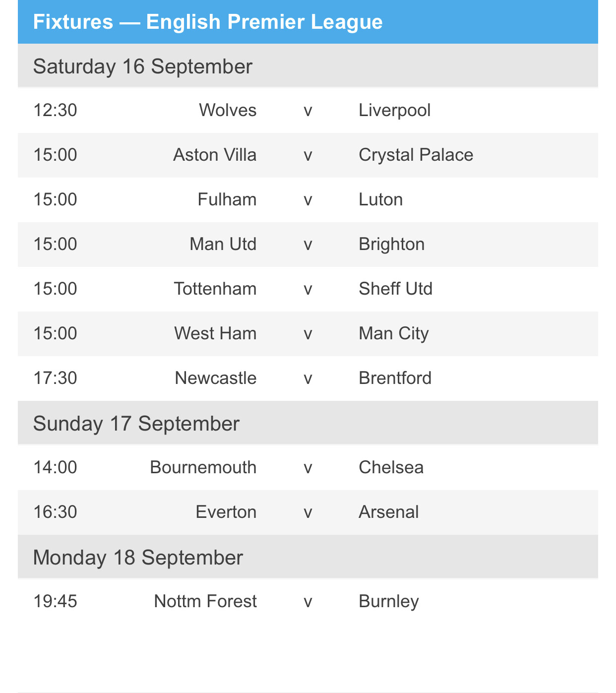
Task: Click on Man Utd team name
Action: 223,244
